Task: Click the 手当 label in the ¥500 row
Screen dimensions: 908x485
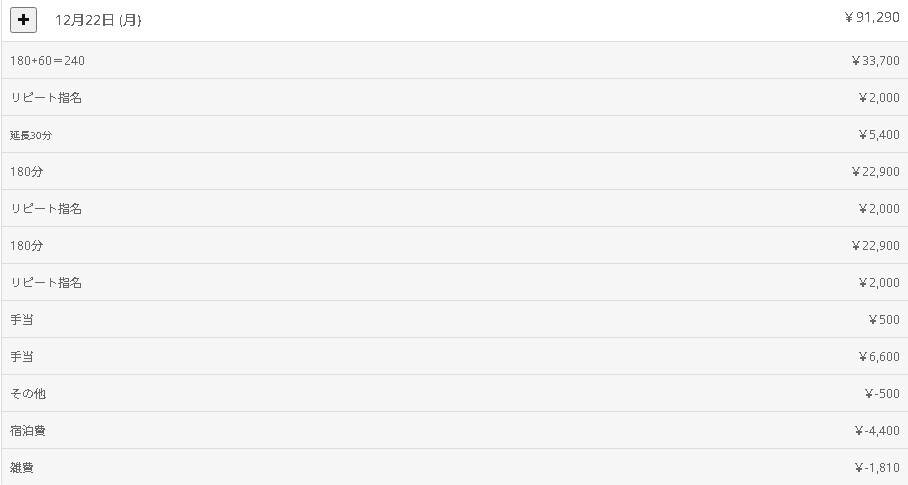Action: [x=22, y=320]
